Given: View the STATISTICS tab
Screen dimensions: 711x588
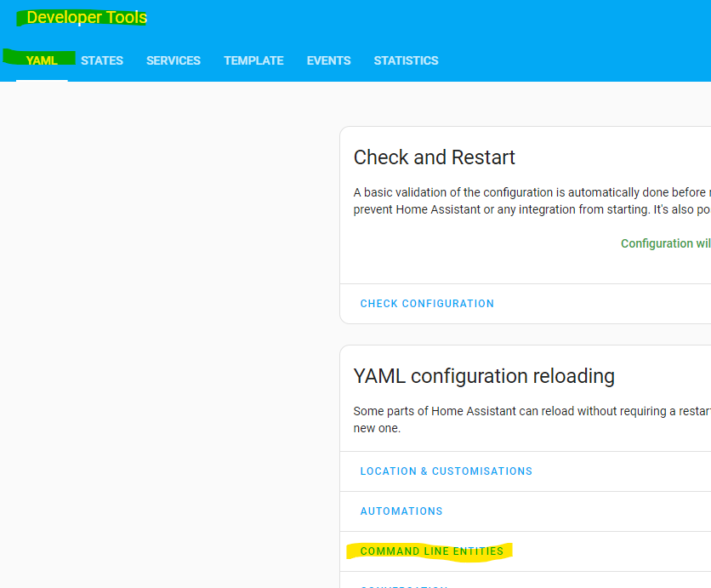Looking at the screenshot, I should pos(406,60).
